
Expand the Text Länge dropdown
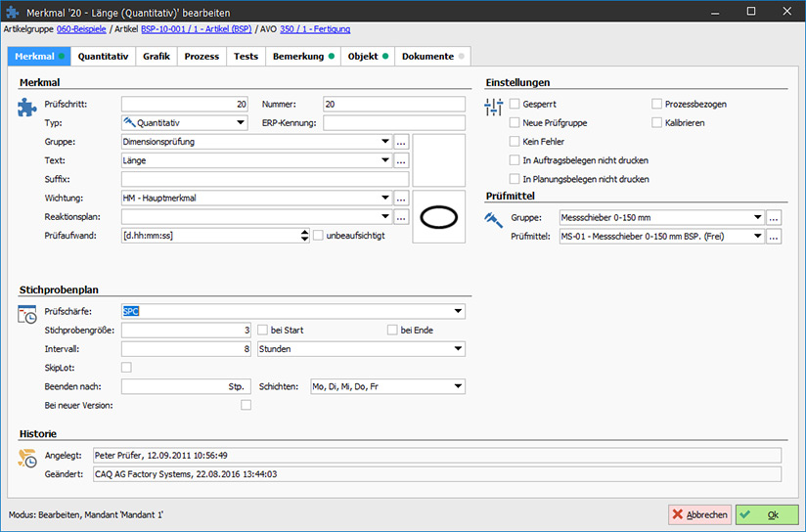tap(385, 160)
